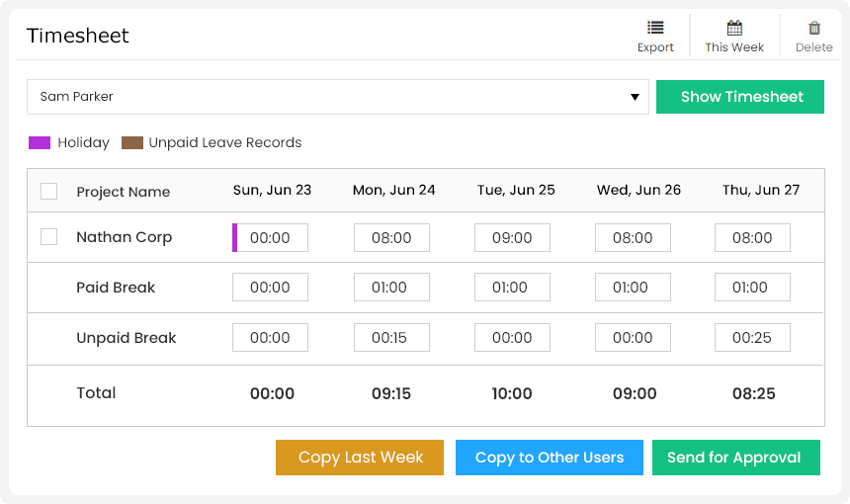Click the This Week label in toolbar
Image resolution: width=850 pixels, height=504 pixels.
(x=734, y=47)
